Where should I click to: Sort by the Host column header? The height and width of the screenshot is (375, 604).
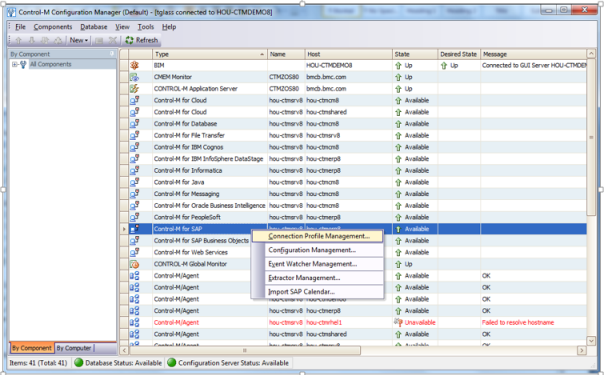point(349,54)
